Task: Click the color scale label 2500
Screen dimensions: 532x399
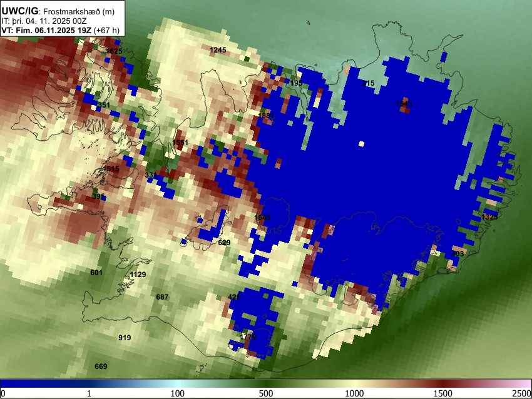Action: click(522, 393)
